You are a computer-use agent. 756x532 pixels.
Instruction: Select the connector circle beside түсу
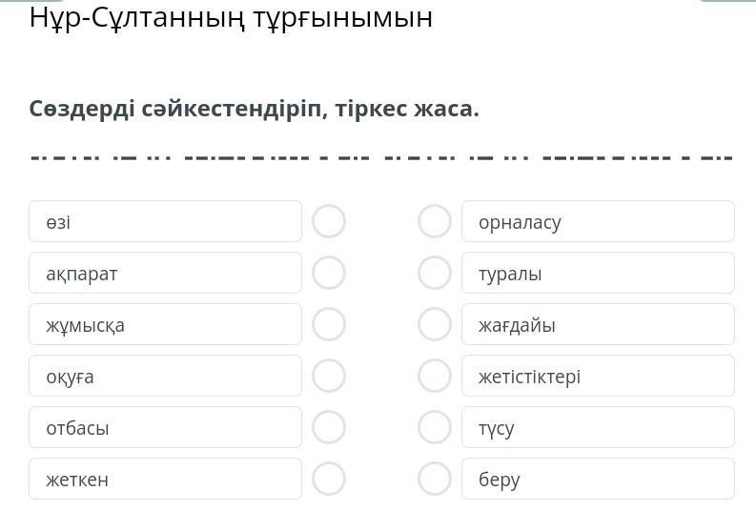coord(435,427)
